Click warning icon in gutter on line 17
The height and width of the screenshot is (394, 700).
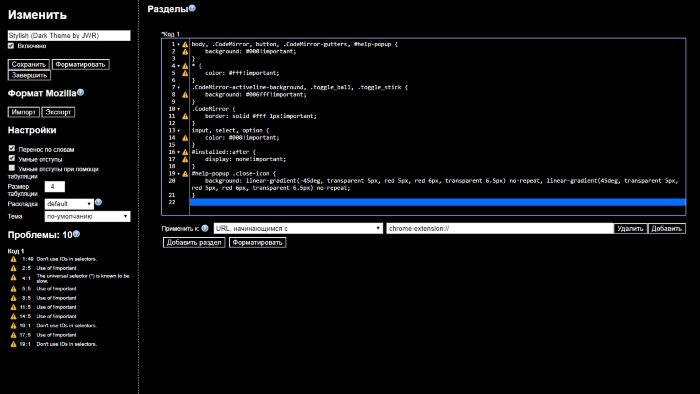185,159
